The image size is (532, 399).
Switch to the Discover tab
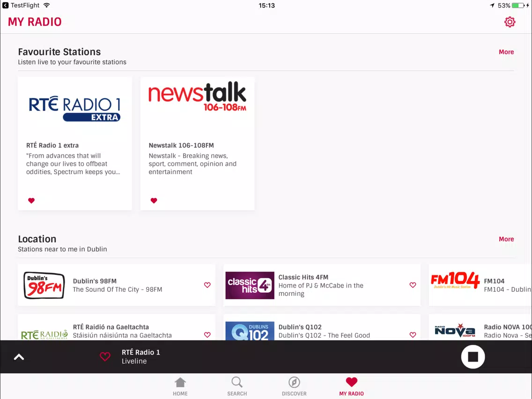coord(294,387)
